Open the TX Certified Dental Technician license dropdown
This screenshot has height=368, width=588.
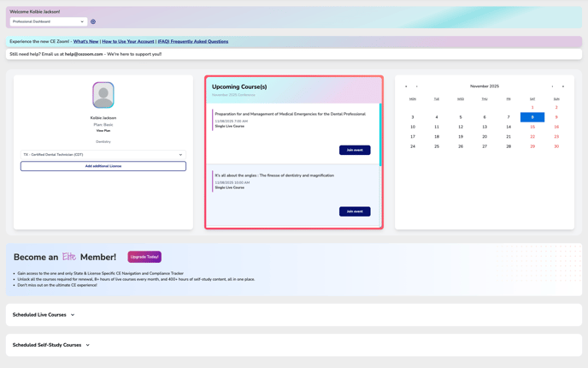(x=103, y=155)
